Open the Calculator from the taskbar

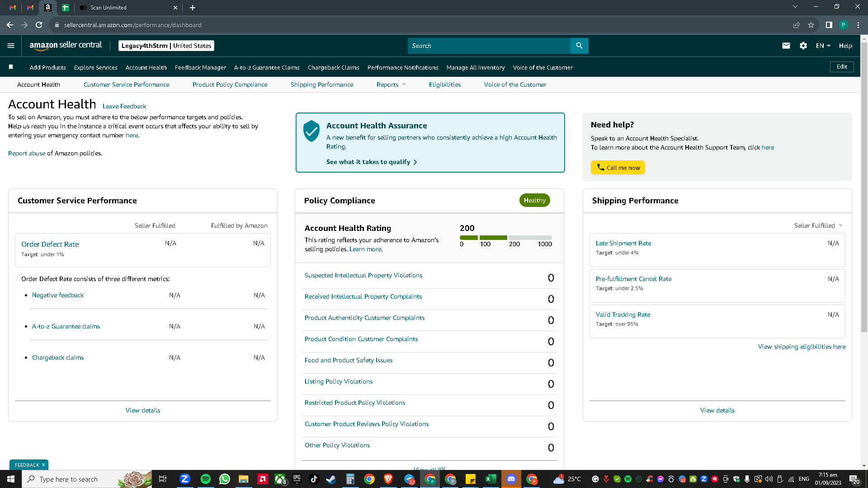click(350, 479)
